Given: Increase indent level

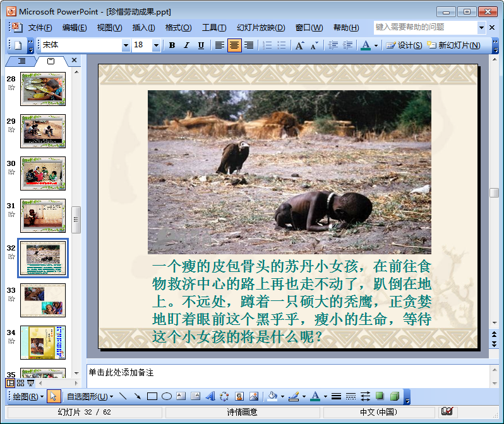Looking at the screenshot, I should pyautogui.click(x=348, y=45).
